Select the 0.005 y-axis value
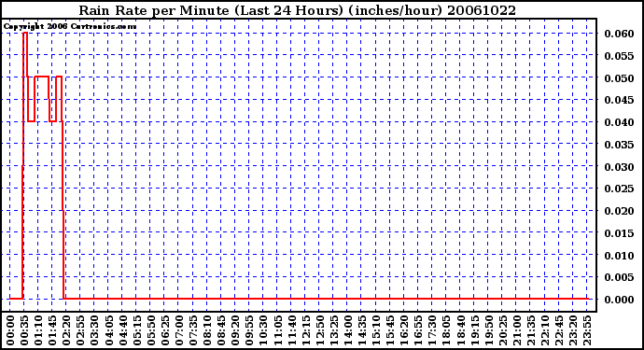The width and height of the screenshot is (644, 350). point(619,278)
